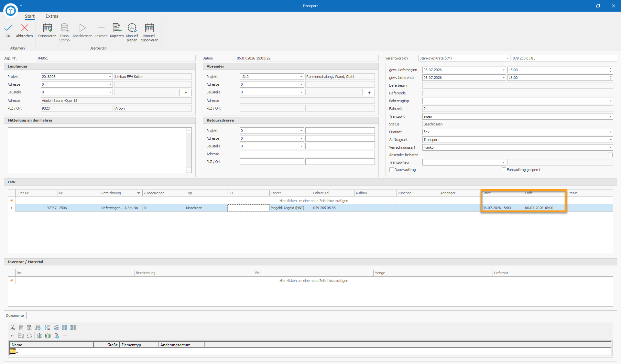This screenshot has width=621, height=364.
Task: Open the gew. Lieferbeginn date dropdown
Action: point(503,70)
